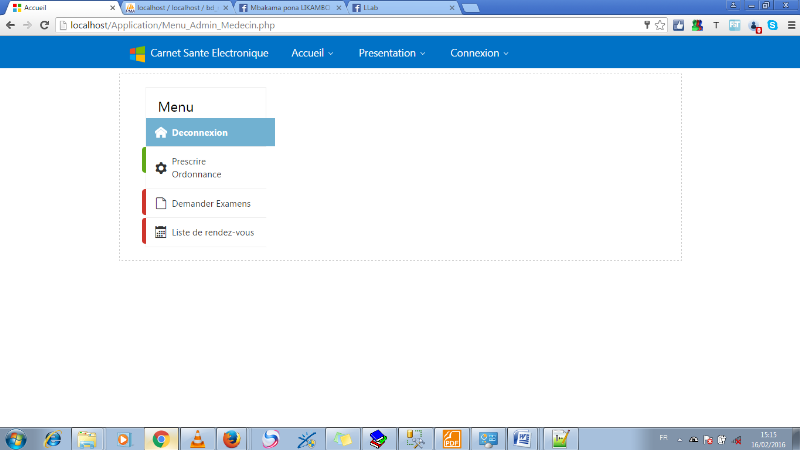800x450 pixels.
Task: Click the calendar icon beside Liste de rendez-vous
Action: click(x=161, y=232)
